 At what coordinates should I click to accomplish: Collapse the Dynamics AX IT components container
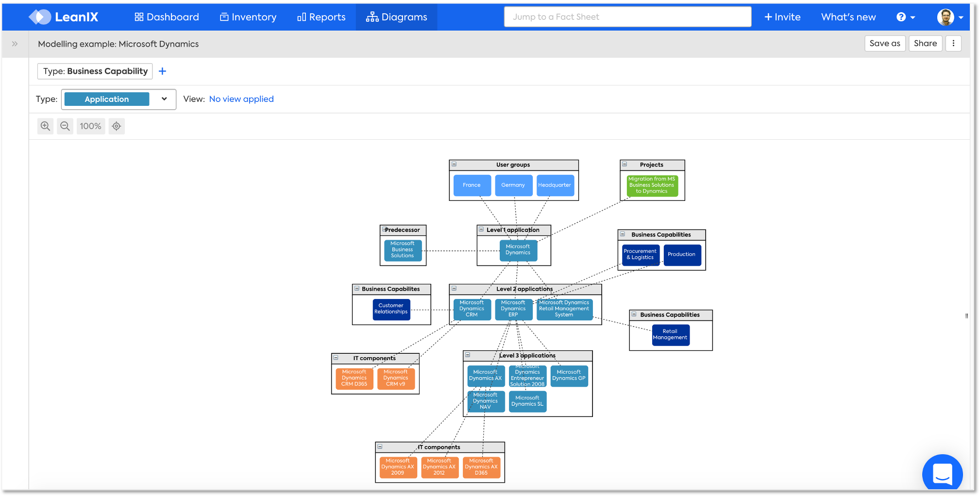coord(380,446)
